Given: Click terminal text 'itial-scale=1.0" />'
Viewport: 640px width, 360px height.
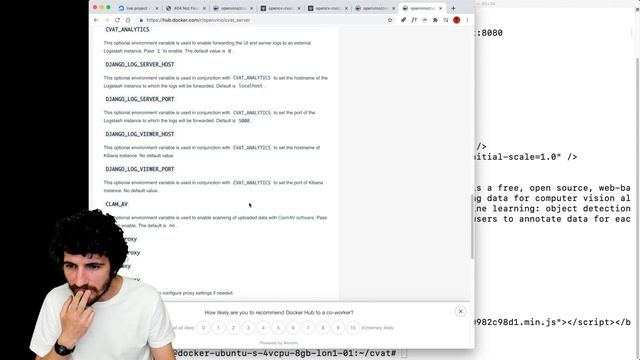Looking at the screenshot, I should click(x=526, y=157).
